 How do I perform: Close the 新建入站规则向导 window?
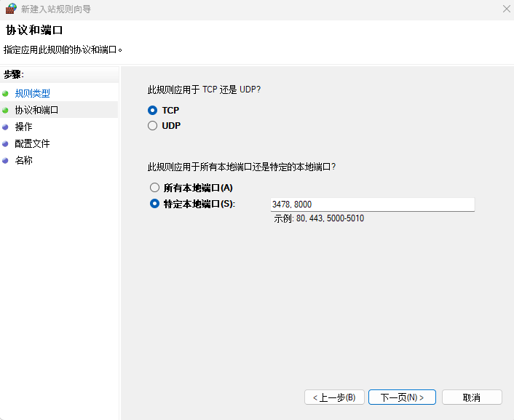tap(507, 9)
